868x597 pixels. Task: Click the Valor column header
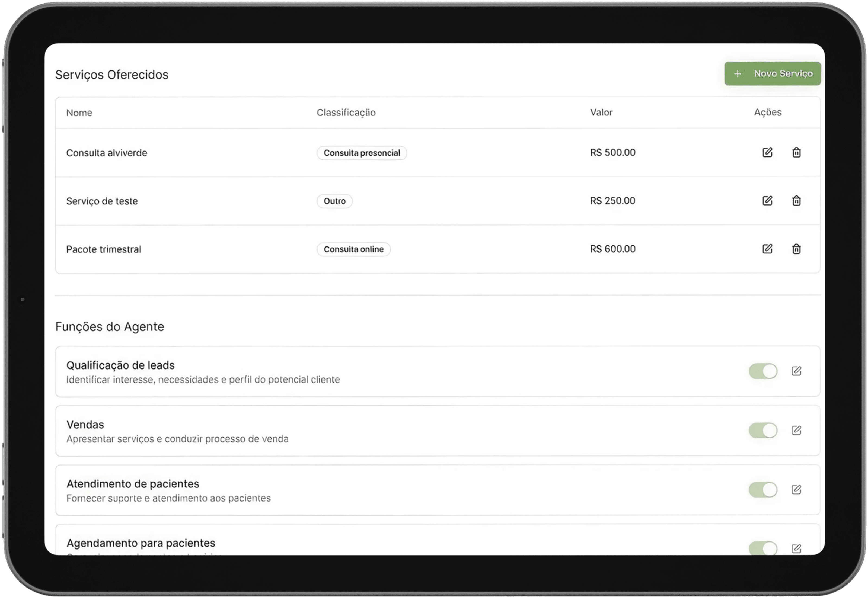(x=601, y=113)
